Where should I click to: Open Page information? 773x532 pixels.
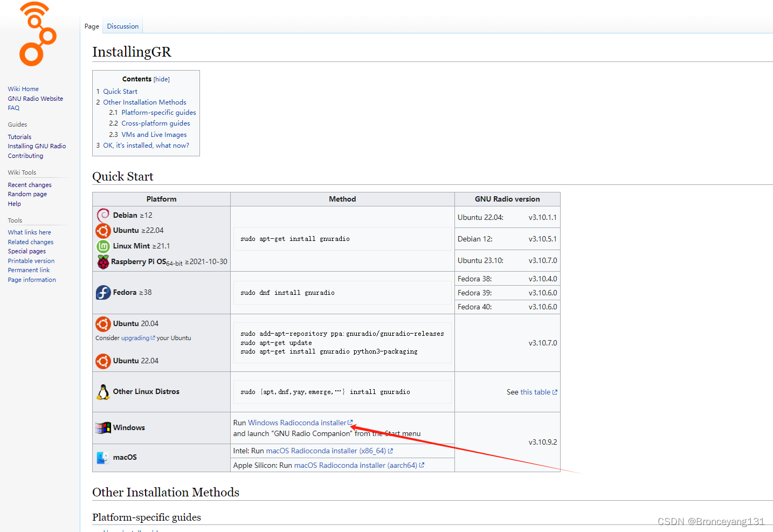click(x=32, y=280)
